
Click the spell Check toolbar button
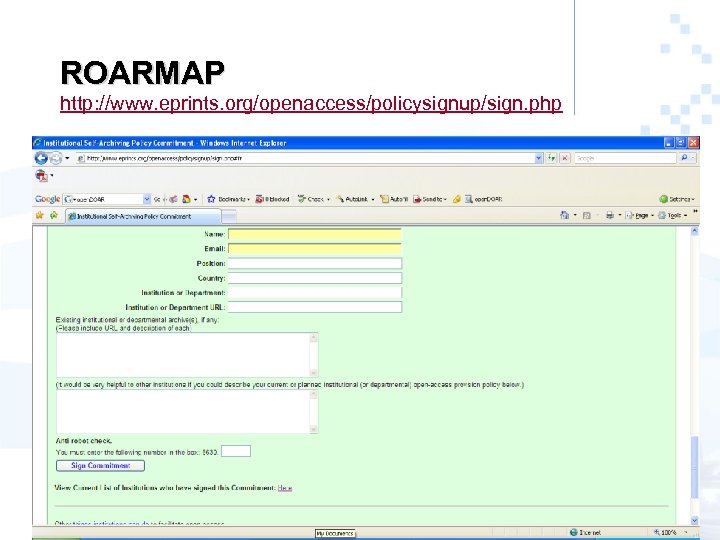(314, 199)
